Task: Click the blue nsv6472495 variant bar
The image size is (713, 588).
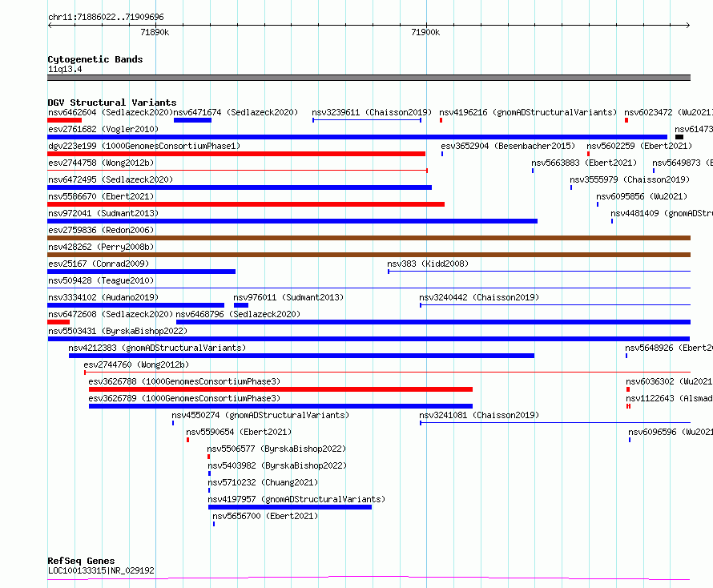Action: [x=240, y=187]
